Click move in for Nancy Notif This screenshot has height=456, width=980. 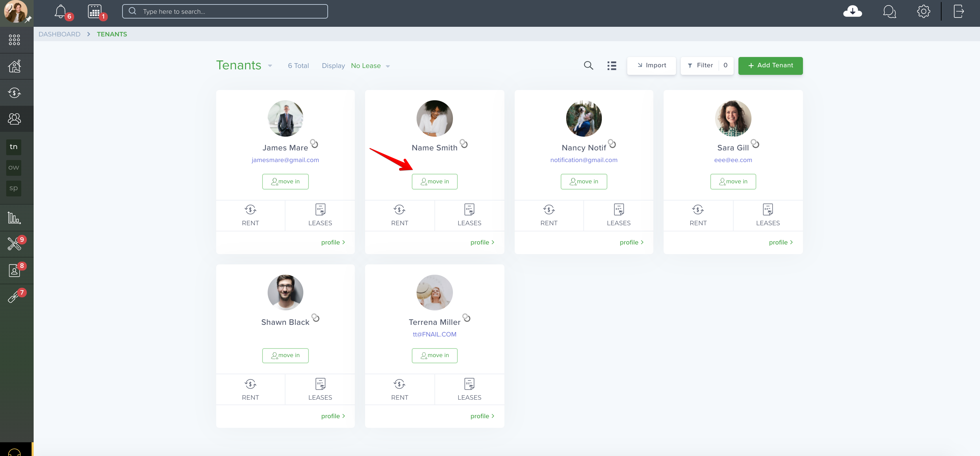(x=584, y=182)
